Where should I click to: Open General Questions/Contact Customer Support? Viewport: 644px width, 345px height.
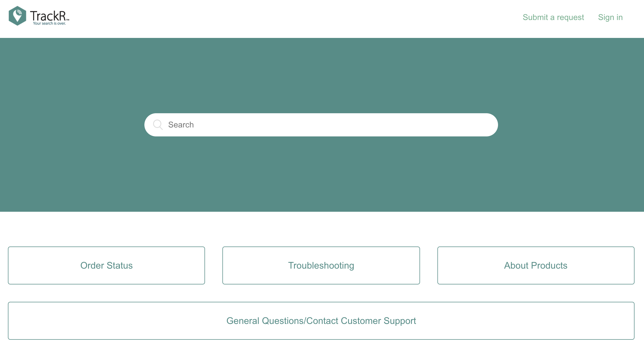(321, 321)
